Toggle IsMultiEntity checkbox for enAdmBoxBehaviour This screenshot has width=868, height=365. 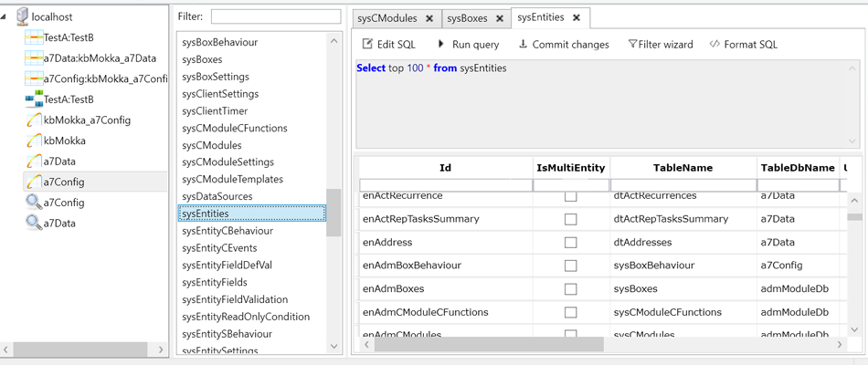570,266
